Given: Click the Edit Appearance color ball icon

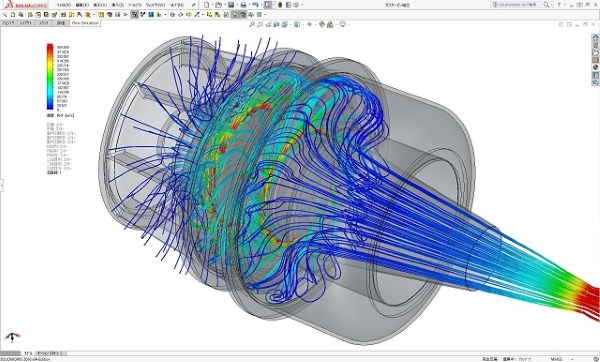Looking at the screenshot, I should point(322,24).
